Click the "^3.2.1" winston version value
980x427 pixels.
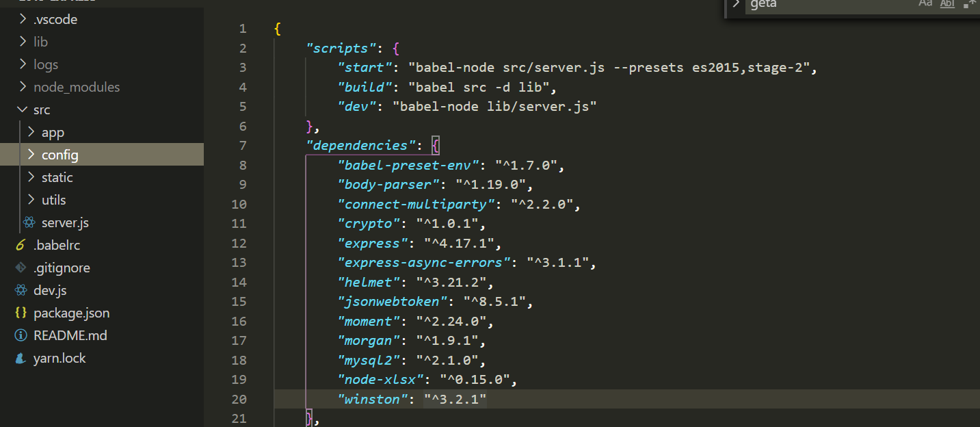[455, 399]
